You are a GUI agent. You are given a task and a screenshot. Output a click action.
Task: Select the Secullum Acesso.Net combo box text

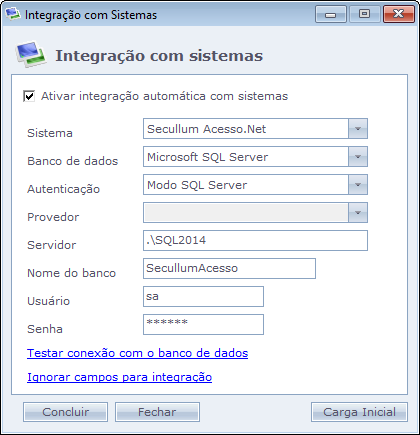207,129
